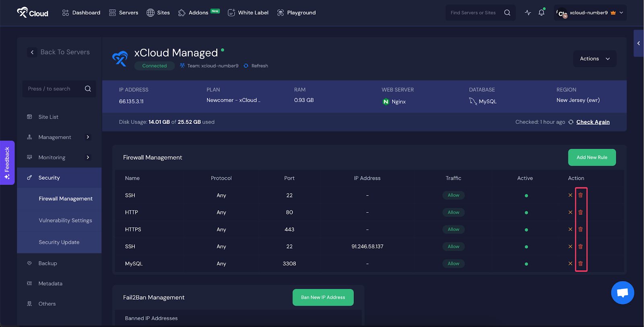Disable the HTTP rule with X icon
Viewport: 644px width, 327px height.
pyautogui.click(x=570, y=212)
